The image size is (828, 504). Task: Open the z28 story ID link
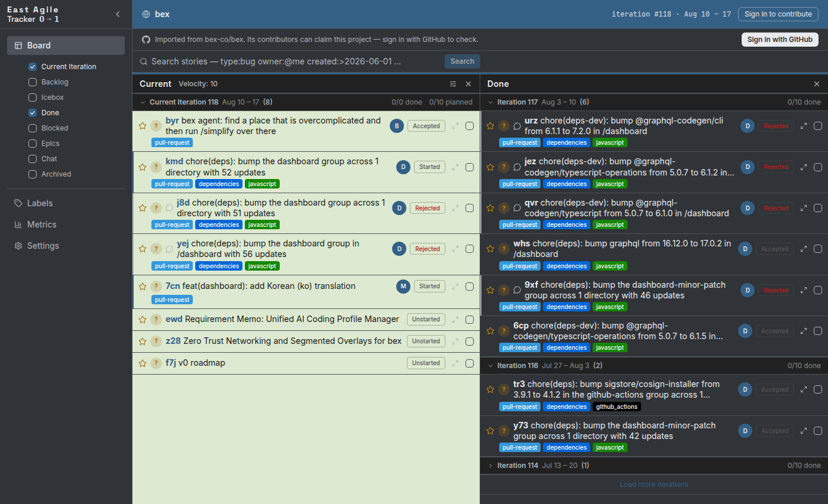click(173, 341)
